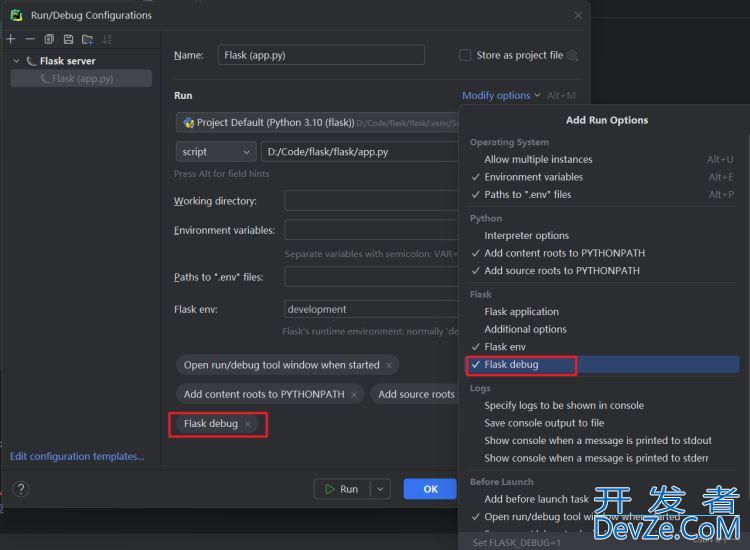The image size is (750, 550).
Task: Remove the Add content roots to PYTHONPATH chip
Action: pos(354,395)
